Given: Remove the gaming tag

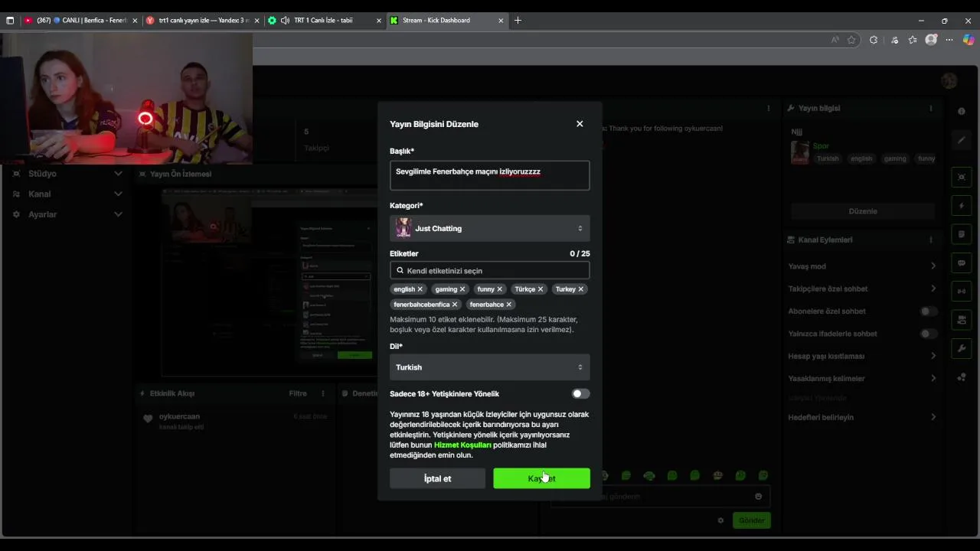Looking at the screenshot, I should [462, 289].
